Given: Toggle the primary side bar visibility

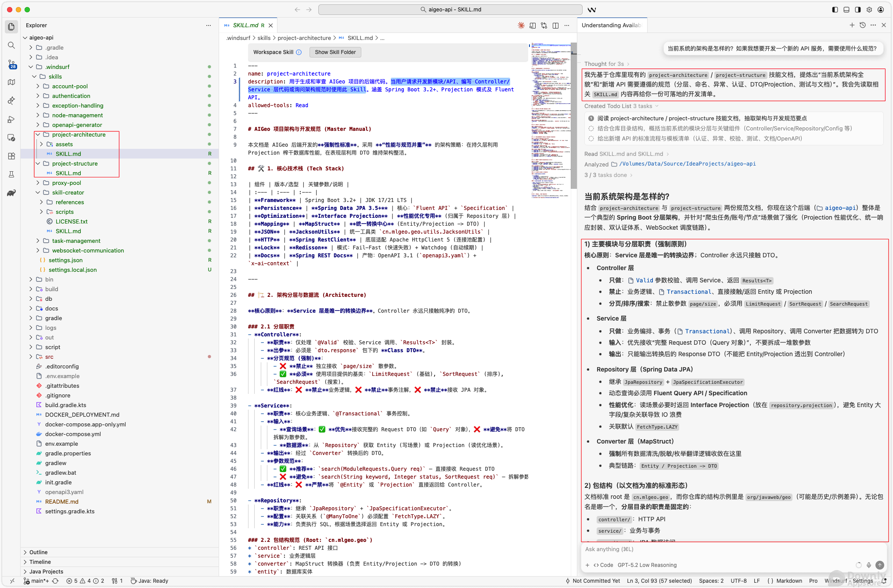Looking at the screenshot, I should point(835,9).
